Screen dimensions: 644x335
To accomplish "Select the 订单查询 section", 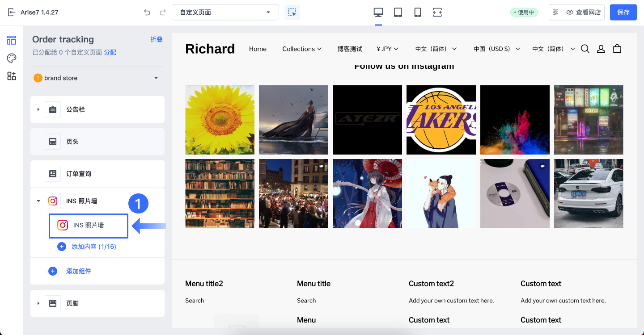I will (x=79, y=174).
